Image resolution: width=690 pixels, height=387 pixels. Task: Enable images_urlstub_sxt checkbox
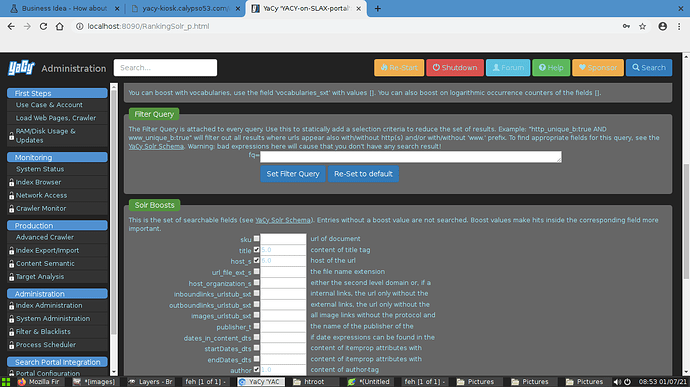coord(257,315)
